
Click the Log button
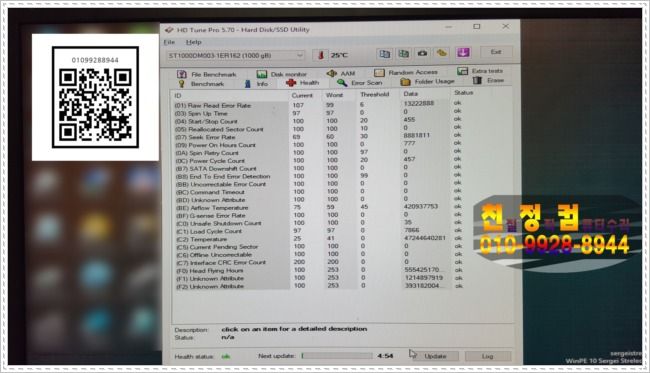488,356
